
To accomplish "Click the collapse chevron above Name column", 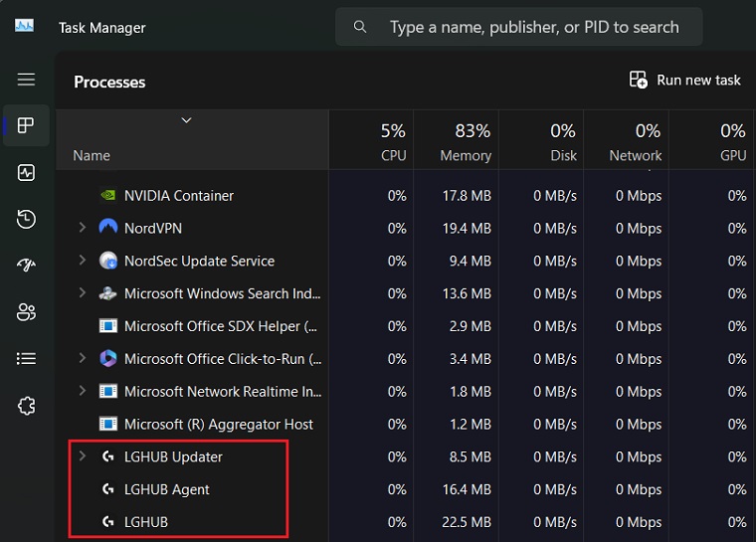I will (186, 120).
